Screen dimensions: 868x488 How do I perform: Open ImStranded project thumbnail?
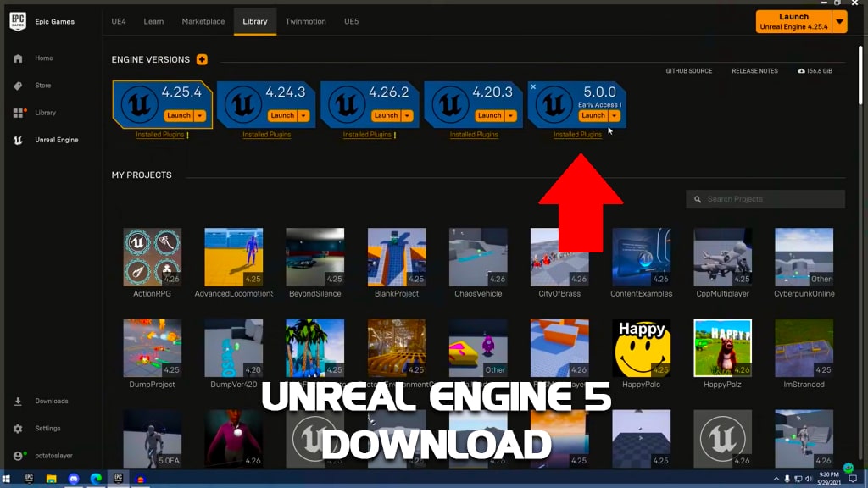click(x=804, y=347)
